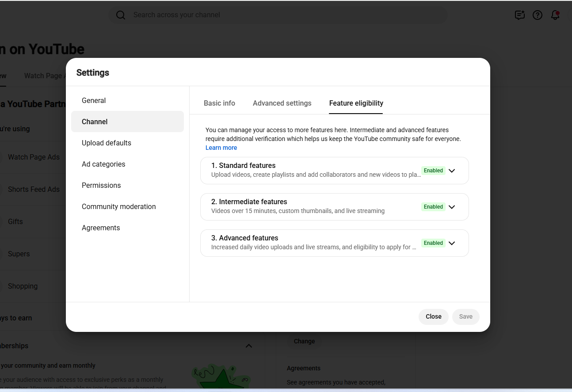
Task: Click the Settings dialog title
Action: pyautogui.click(x=93, y=72)
